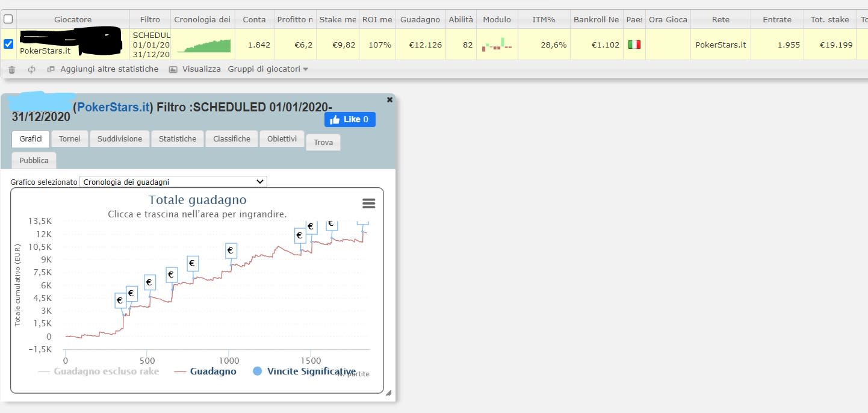Close the player graph popup
The height and width of the screenshot is (413, 868).
click(x=389, y=99)
